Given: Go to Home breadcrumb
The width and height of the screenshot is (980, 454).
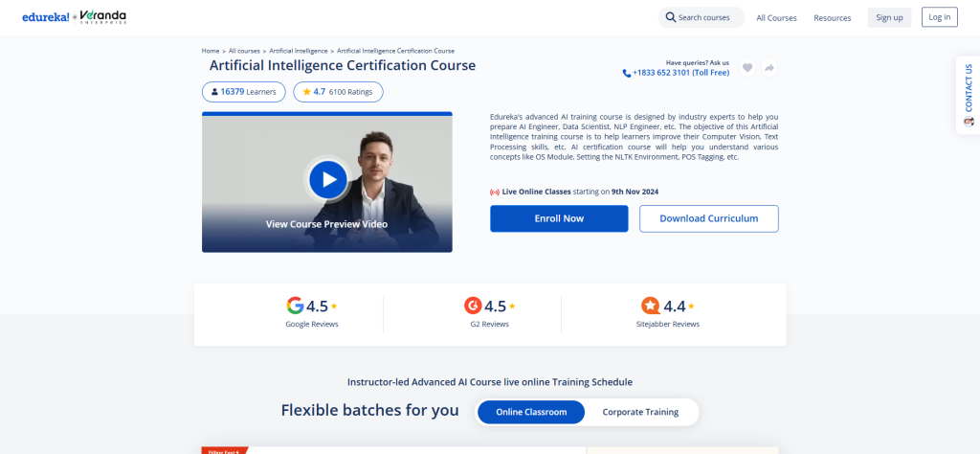Looking at the screenshot, I should 210,51.
